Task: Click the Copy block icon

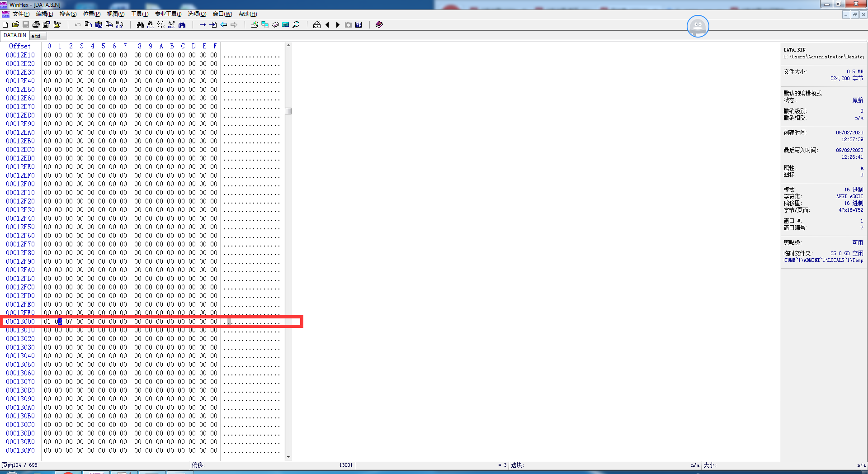Action: pyautogui.click(x=88, y=25)
